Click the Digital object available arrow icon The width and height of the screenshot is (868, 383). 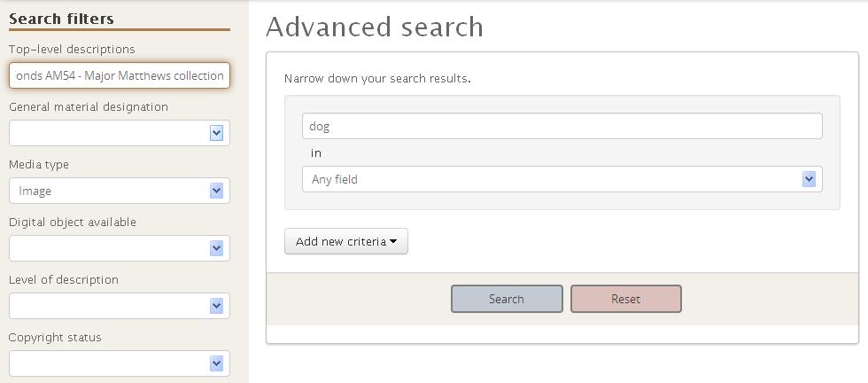[216, 248]
